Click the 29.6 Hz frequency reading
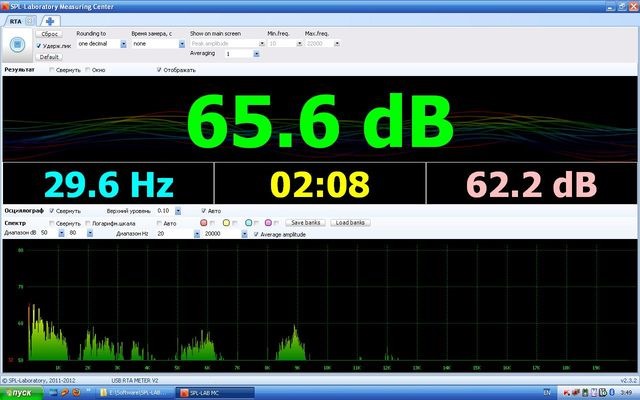 click(x=109, y=184)
